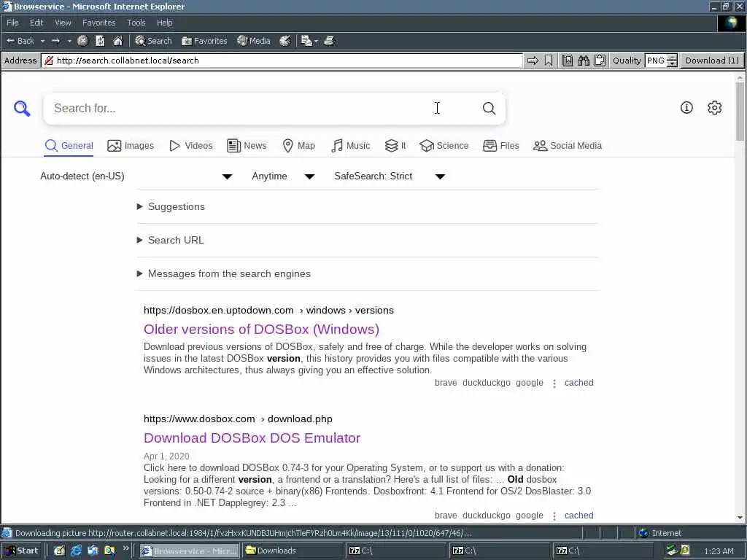Image resolution: width=747 pixels, height=560 pixels.
Task: Go to the Home page
Action: (117, 41)
